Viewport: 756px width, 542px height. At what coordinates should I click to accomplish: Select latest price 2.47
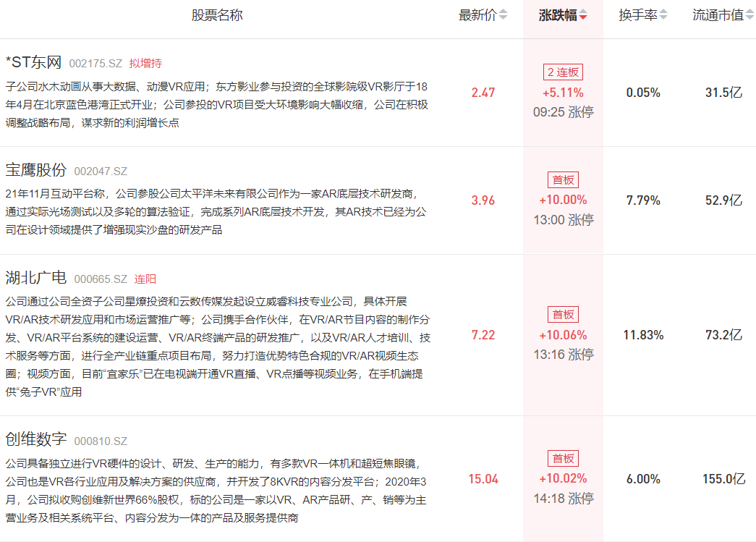click(x=483, y=93)
